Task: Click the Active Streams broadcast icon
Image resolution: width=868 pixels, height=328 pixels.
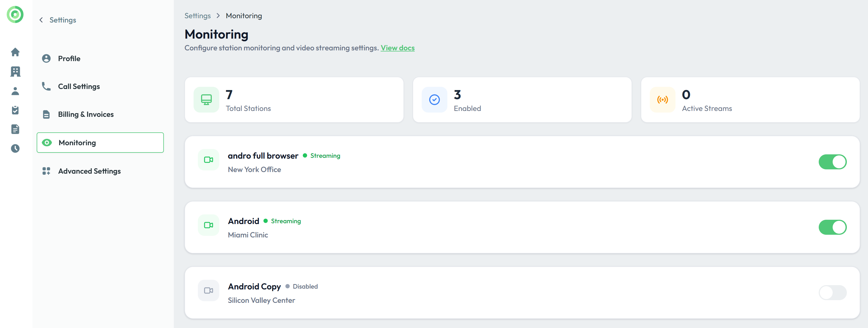Action: pos(662,100)
